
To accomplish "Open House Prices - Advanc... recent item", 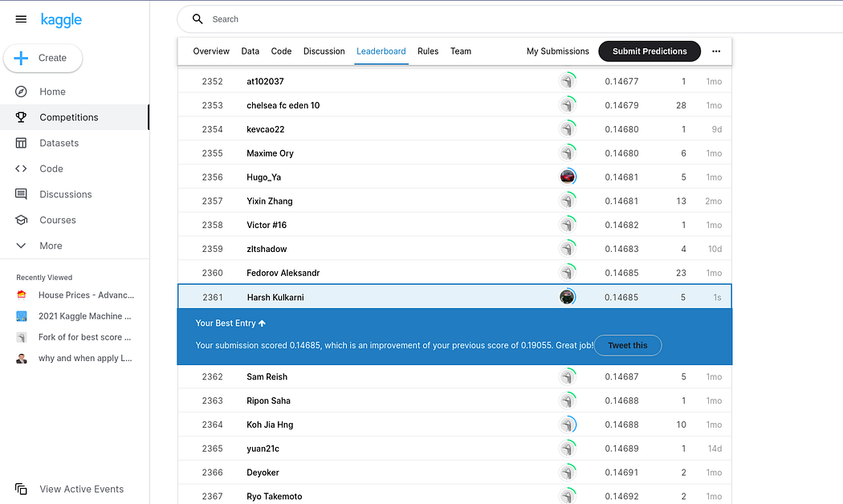I will (x=86, y=295).
